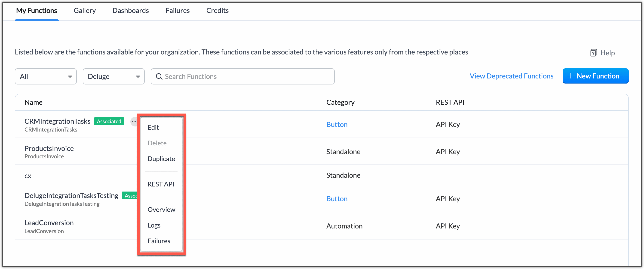Click Search Functions input field

243,76
